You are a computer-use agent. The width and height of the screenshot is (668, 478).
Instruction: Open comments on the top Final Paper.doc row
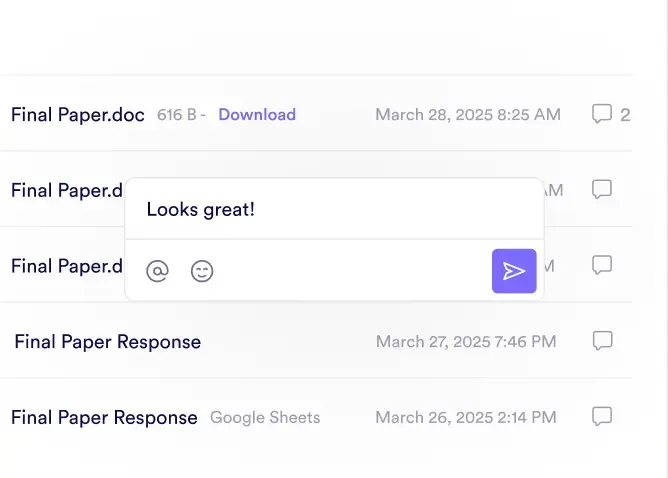602,114
